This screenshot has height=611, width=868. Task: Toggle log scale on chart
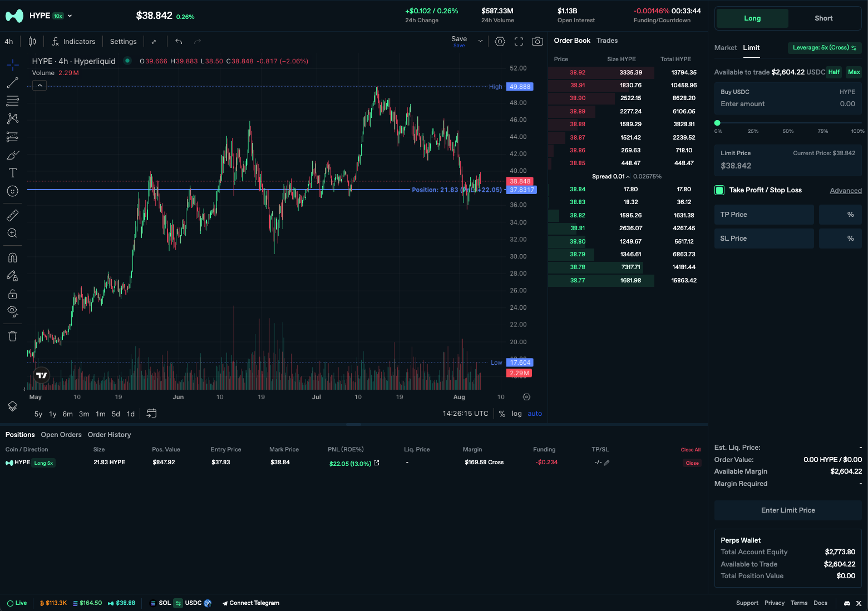(x=517, y=414)
